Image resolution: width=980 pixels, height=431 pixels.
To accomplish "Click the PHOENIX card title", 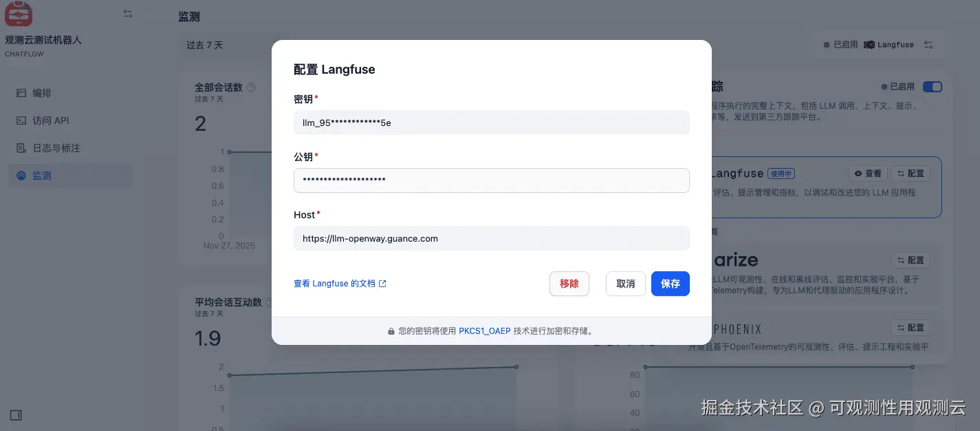I will click(737, 329).
